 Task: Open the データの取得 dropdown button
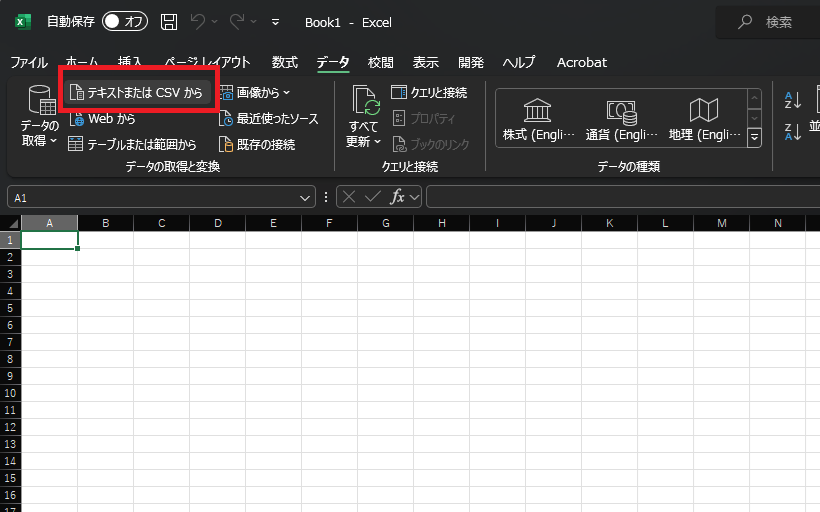click(x=39, y=116)
